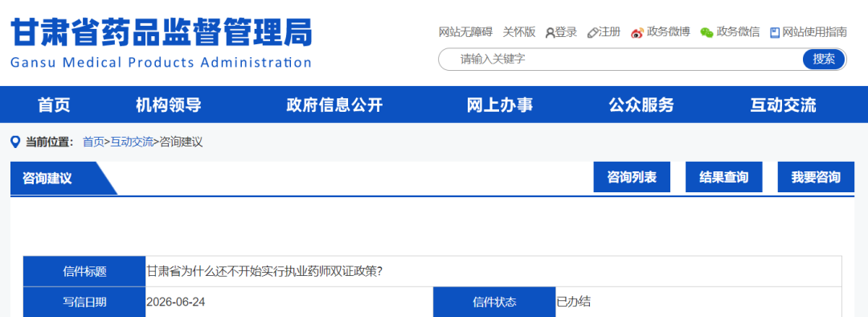Open 政府信息公开 navigation menu
868x317 pixels.
[334, 105]
